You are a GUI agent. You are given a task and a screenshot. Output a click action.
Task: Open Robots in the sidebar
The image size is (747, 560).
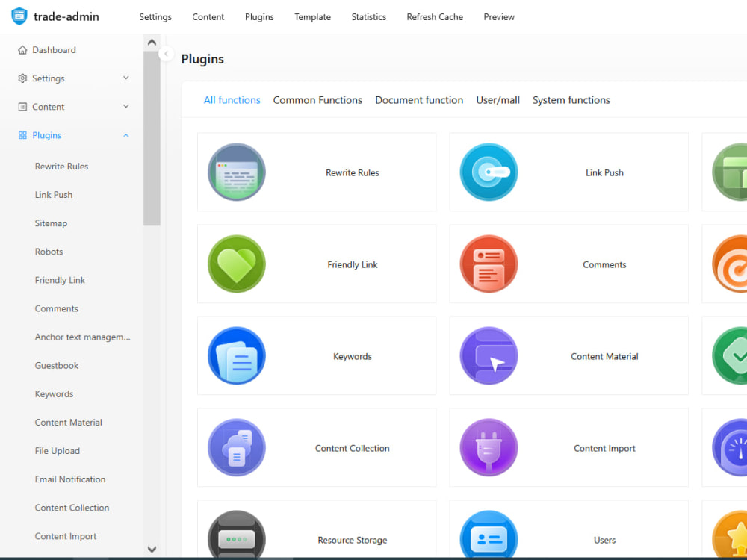click(x=49, y=252)
